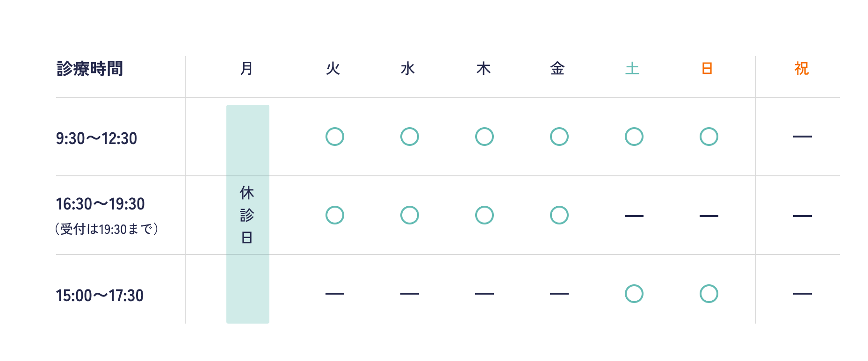Viewport: 868px width, 361px height.
Task: Click the orange 日 column header
Action: click(x=707, y=69)
